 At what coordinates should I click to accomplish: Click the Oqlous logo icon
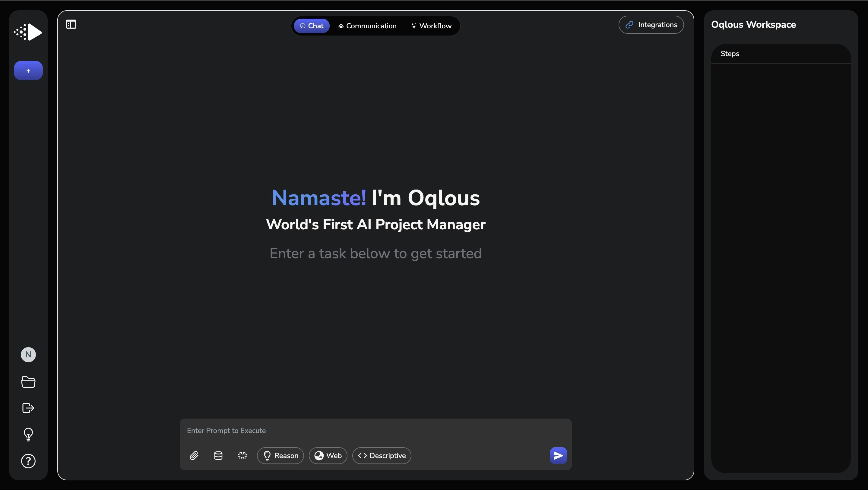tap(28, 32)
